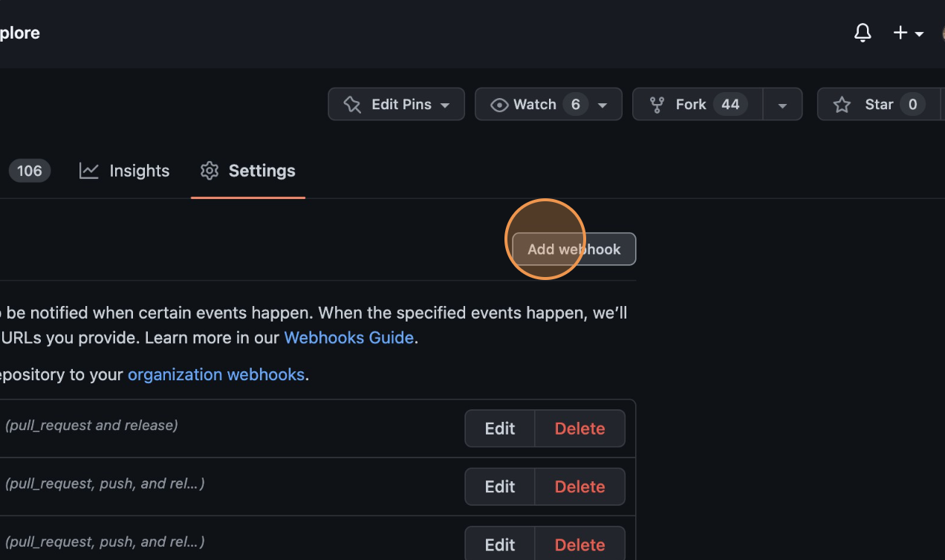Image resolution: width=945 pixels, height=560 pixels.
Task: Click the gear icon on the Settings tab
Action: [209, 171]
